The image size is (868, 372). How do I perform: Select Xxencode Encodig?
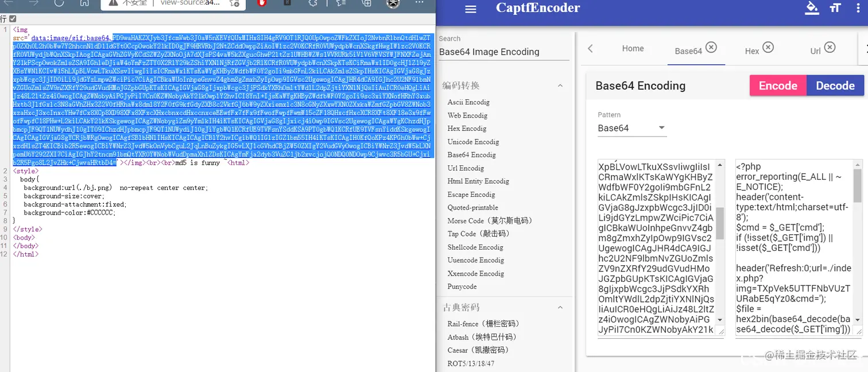click(475, 274)
